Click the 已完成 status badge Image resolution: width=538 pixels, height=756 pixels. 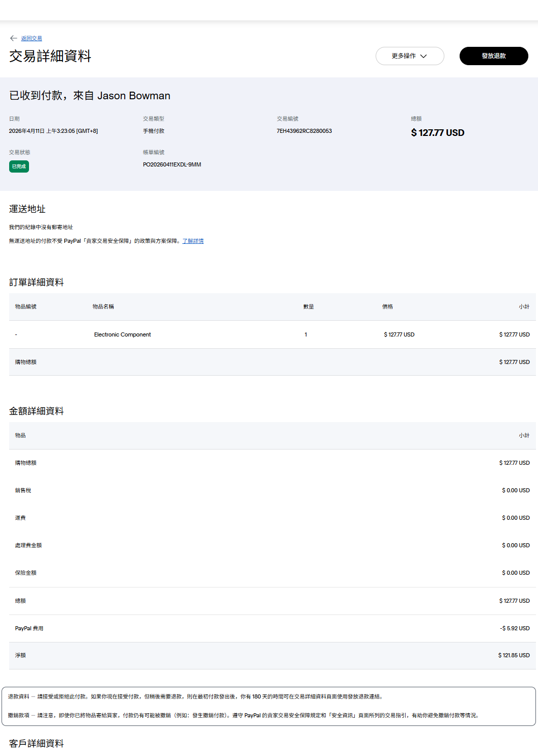(x=19, y=166)
